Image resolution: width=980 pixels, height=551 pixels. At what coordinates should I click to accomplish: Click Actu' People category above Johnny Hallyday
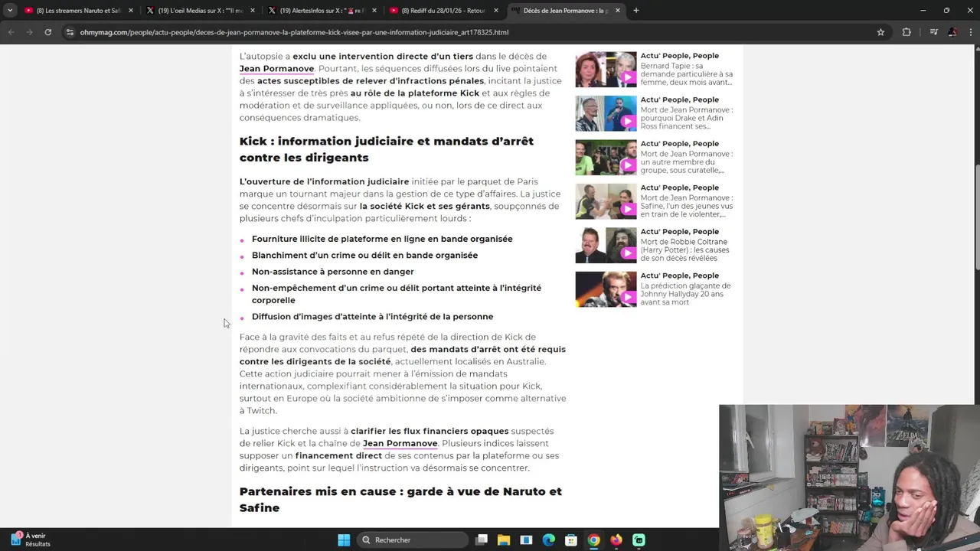pos(679,275)
